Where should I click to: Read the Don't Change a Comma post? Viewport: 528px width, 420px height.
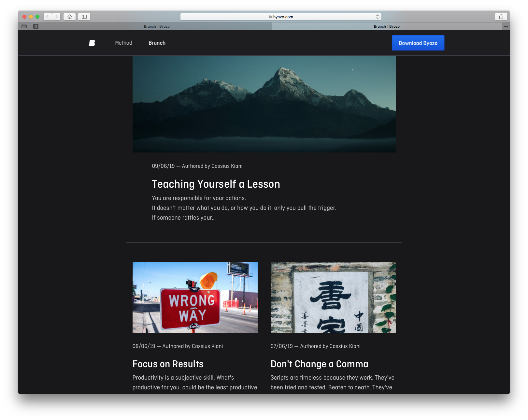pos(319,364)
